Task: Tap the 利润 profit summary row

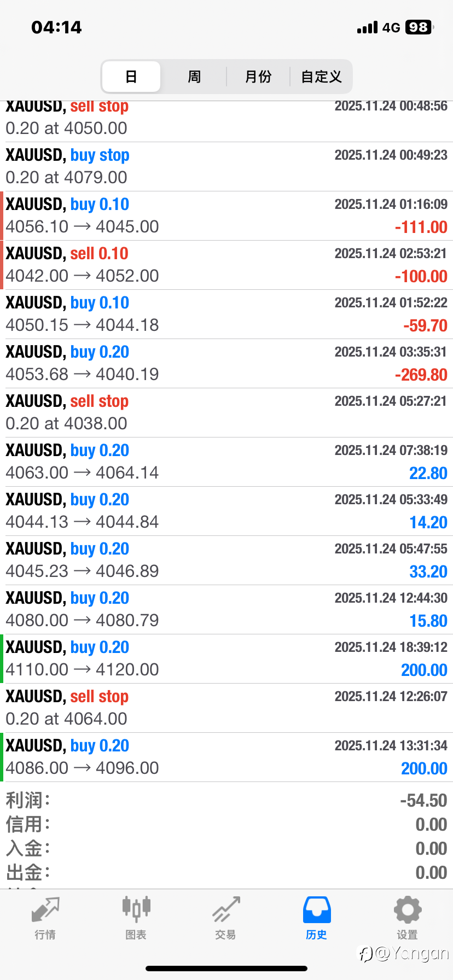Action: (226, 801)
